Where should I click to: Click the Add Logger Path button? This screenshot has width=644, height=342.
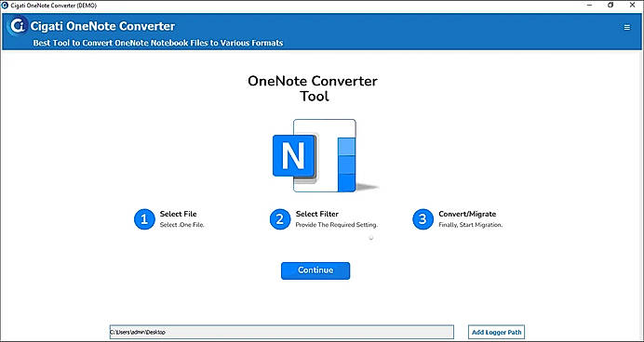[497, 332]
